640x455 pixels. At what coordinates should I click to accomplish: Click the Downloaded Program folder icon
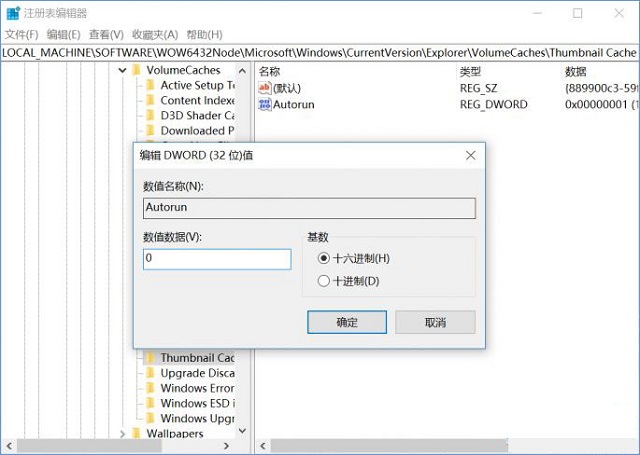151,131
